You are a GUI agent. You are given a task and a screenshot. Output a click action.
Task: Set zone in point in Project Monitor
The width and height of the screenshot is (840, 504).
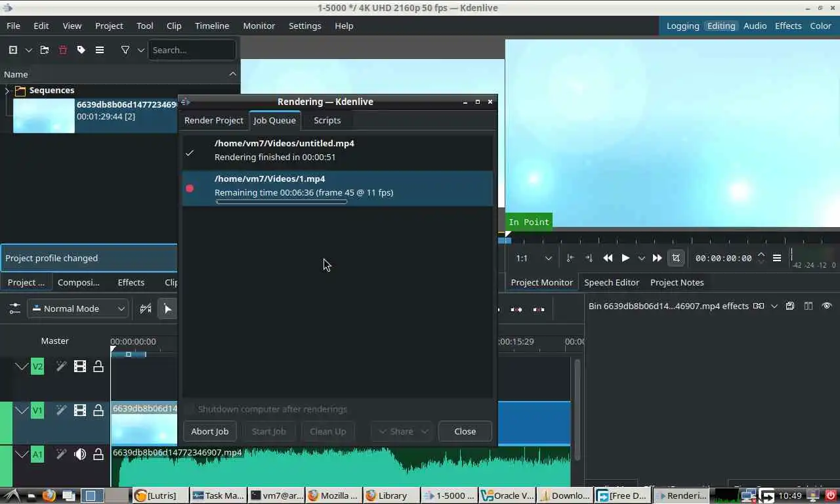click(x=570, y=258)
